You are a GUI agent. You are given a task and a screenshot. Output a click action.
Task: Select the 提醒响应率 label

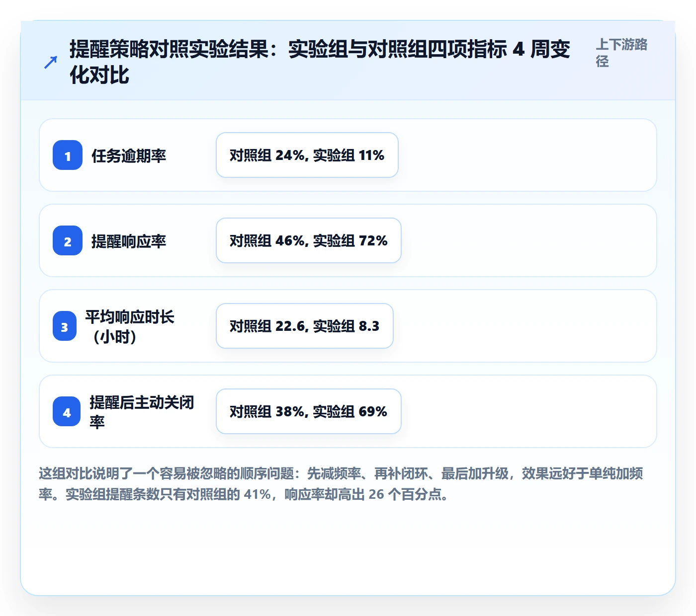click(x=129, y=241)
